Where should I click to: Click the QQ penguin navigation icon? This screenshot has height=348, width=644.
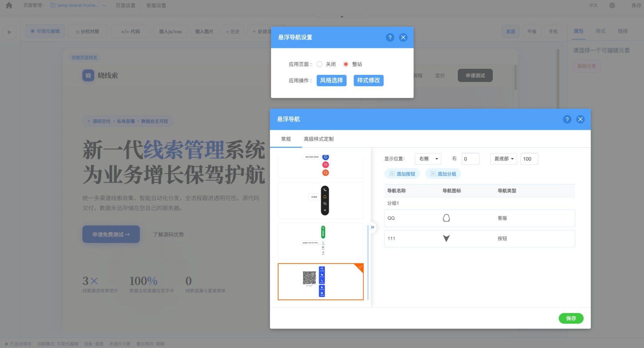pos(446,218)
